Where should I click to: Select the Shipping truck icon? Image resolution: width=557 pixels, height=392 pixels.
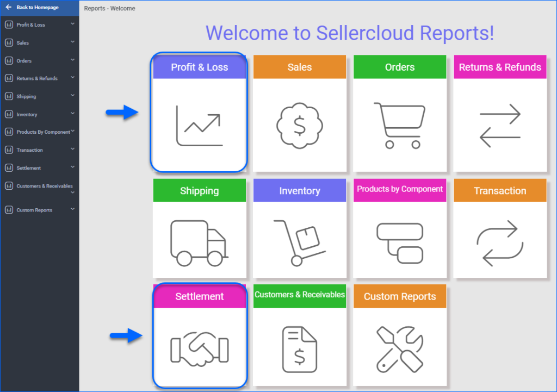pyautogui.click(x=199, y=242)
